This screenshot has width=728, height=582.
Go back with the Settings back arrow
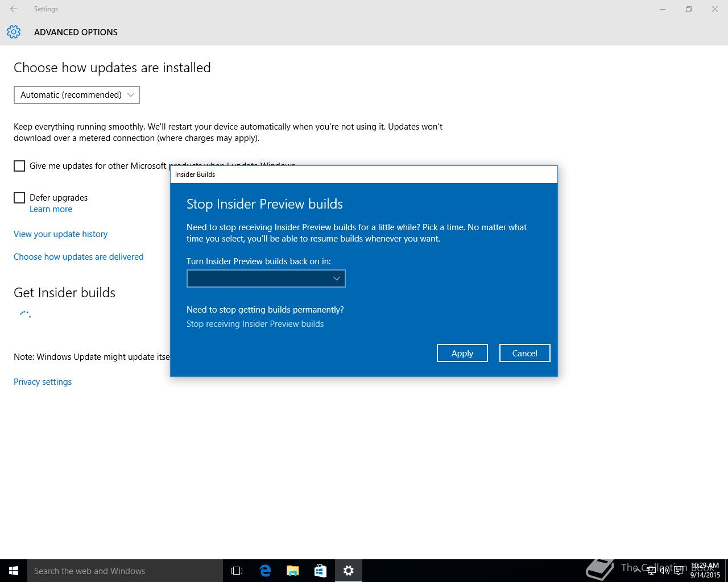tap(14, 9)
